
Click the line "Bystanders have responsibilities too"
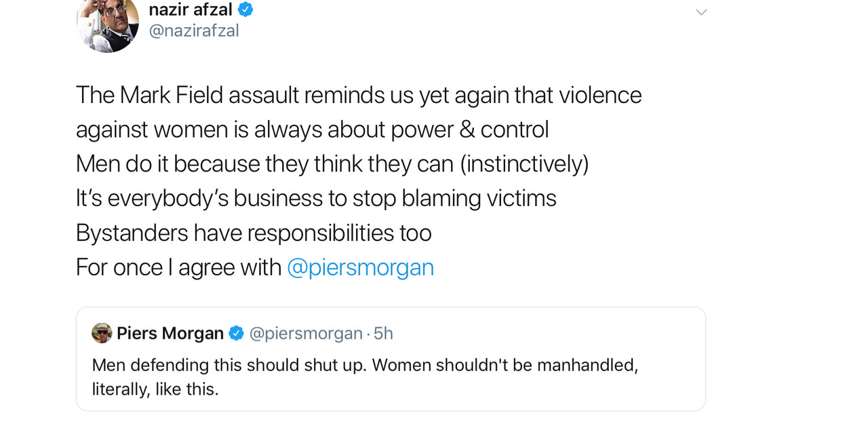point(254,233)
